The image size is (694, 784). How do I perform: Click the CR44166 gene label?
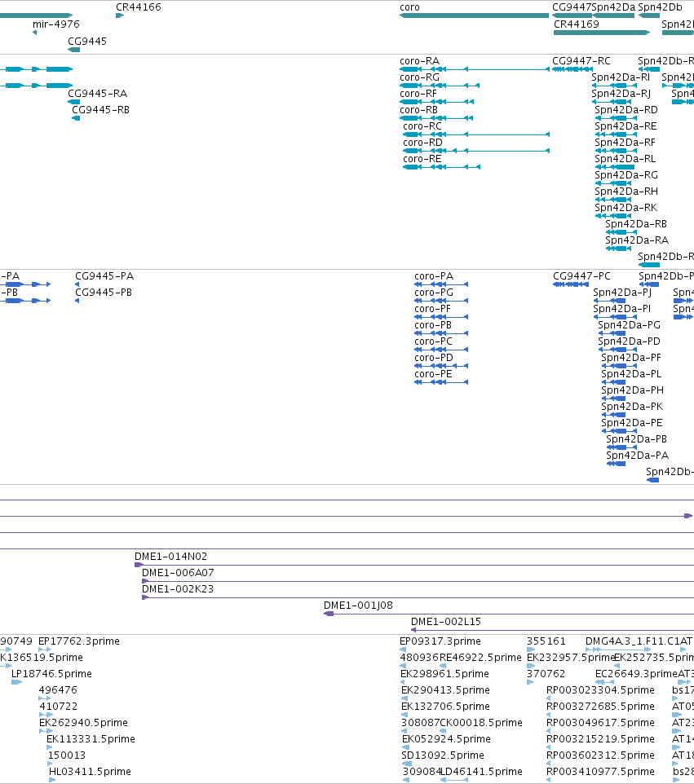coord(138,7)
